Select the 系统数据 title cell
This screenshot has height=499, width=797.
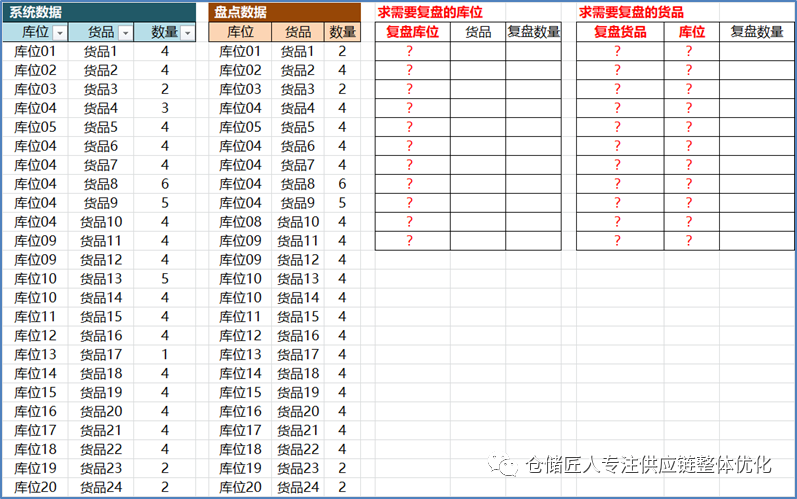tap(99, 12)
